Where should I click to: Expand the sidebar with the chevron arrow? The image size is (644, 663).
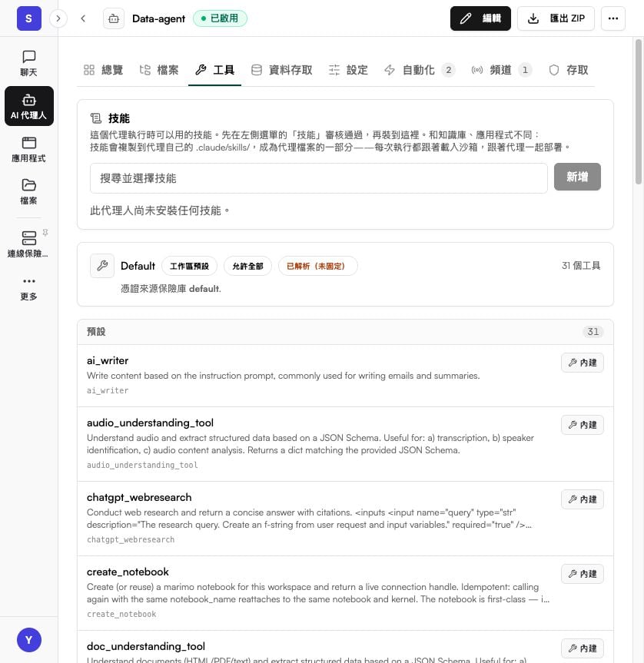click(x=58, y=18)
